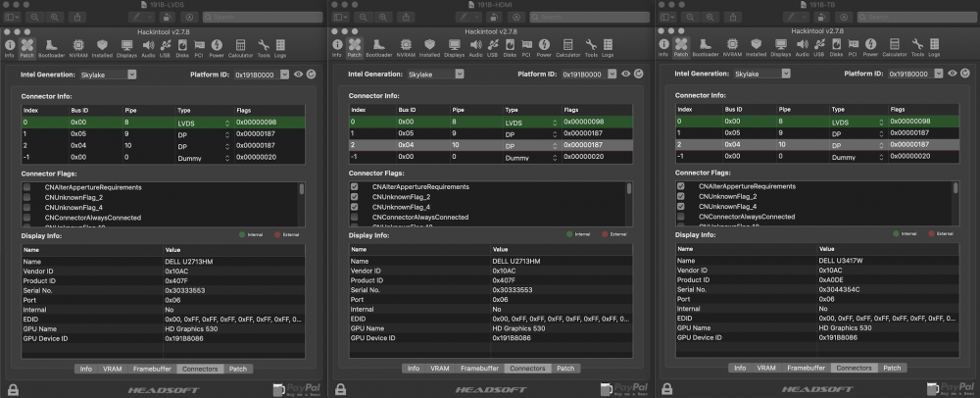Enable CNAlterAppertureRequirements in the left window

[26, 187]
